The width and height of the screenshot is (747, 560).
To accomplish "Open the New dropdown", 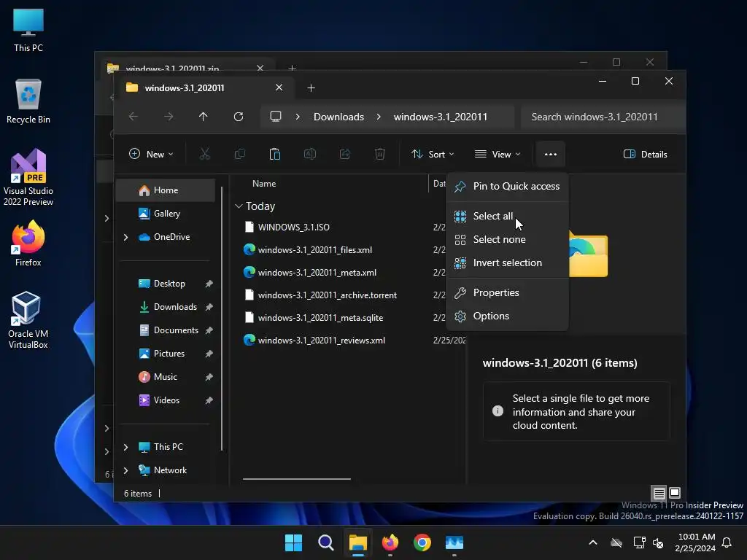I will click(151, 154).
